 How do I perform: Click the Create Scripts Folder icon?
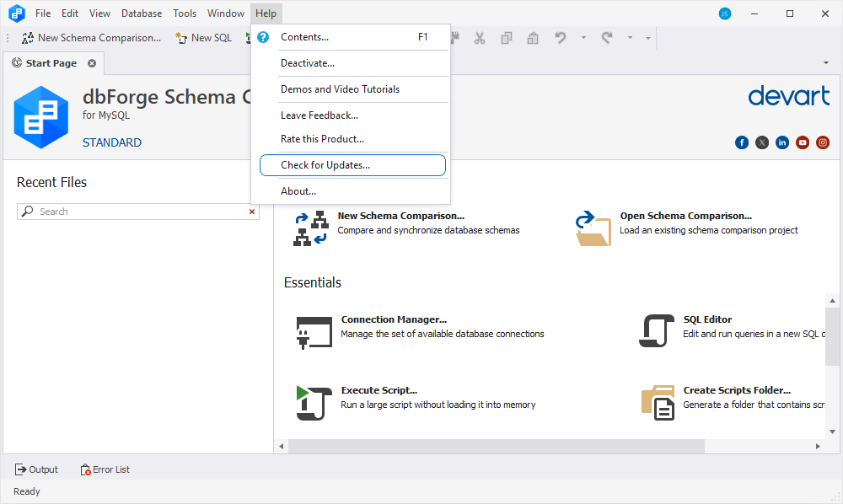(x=658, y=403)
